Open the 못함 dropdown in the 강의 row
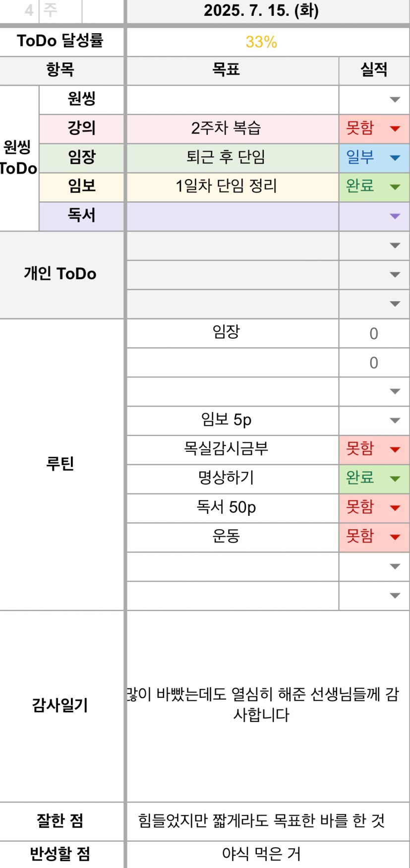The image size is (410, 868). point(374,128)
